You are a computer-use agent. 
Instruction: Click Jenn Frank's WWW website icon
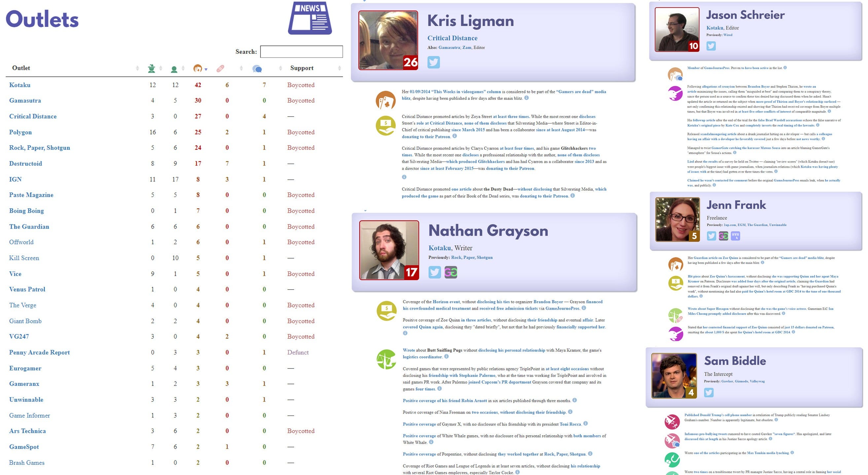[735, 236]
